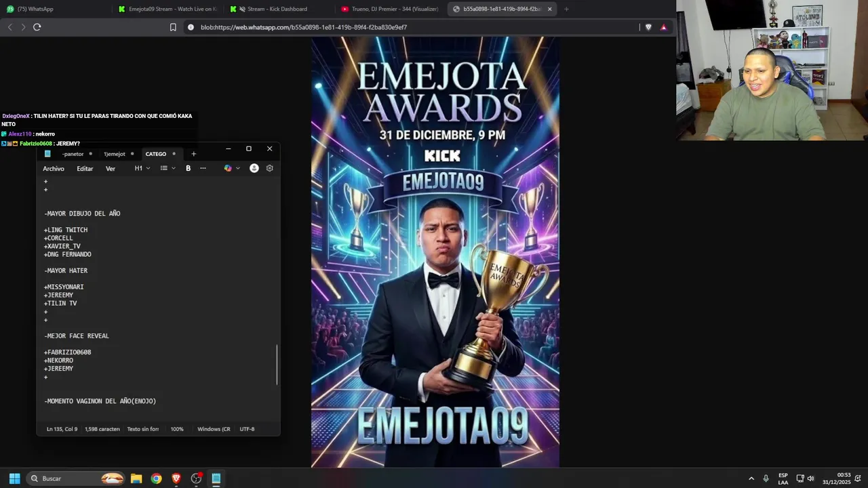
Task: Open the Windows Start menu
Action: [x=14, y=479]
